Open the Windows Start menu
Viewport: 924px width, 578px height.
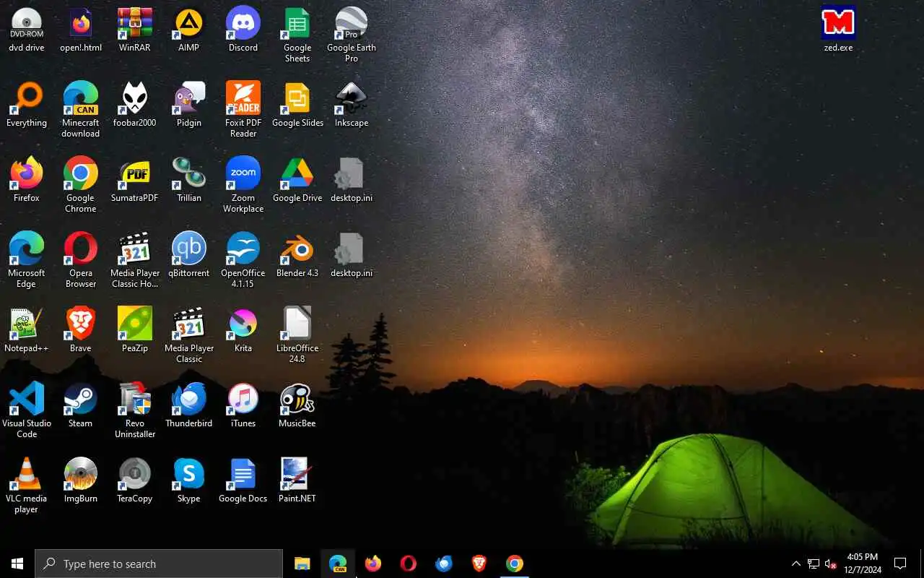coord(17,564)
